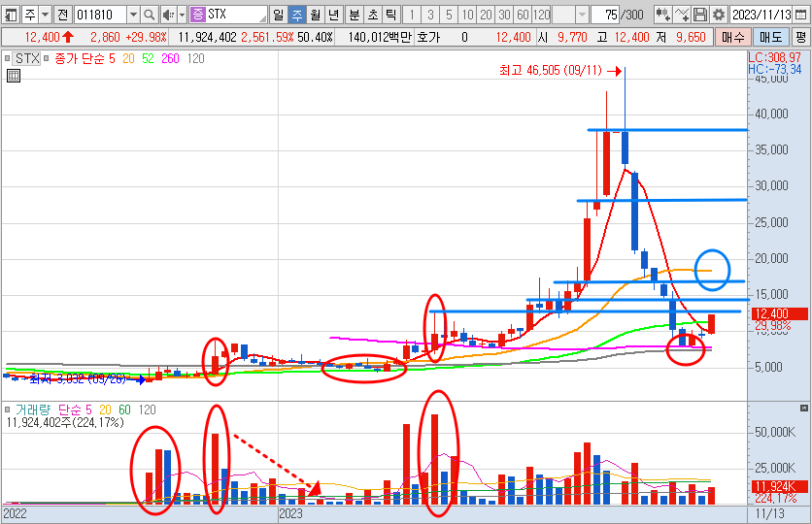Select interval 10 button
This screenshot has height=524, width=812.
coord(467,15)
